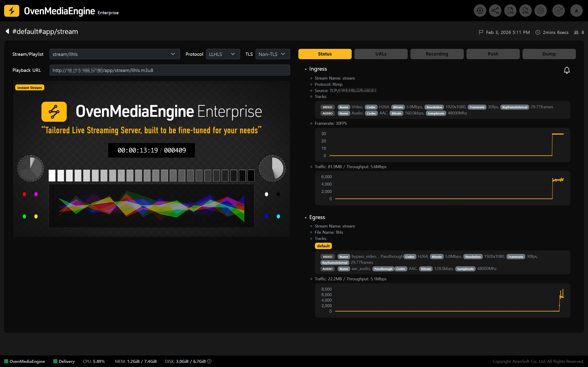Open settings via the gear icon
The image size is (588, 367).
(x=541, y=11)
